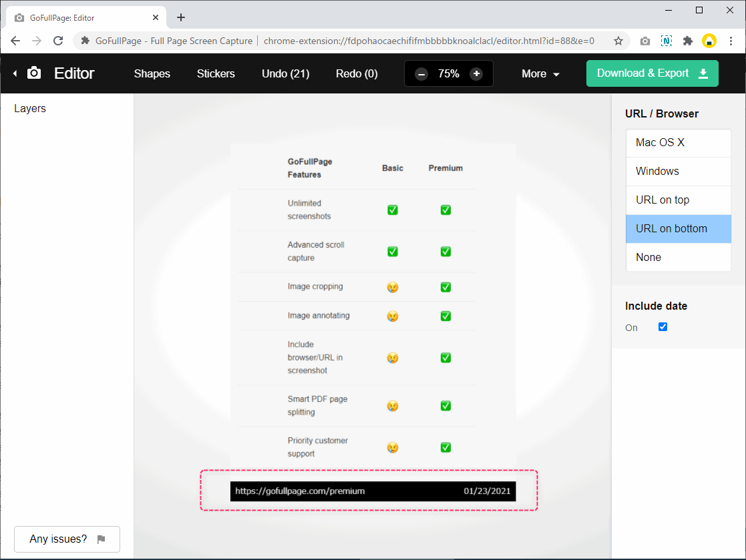Image resolution: width=746 pixels, height=560 pixels.
Task: Click the browser back arrow
Action: pyautogui.click(x=15, y=41)
